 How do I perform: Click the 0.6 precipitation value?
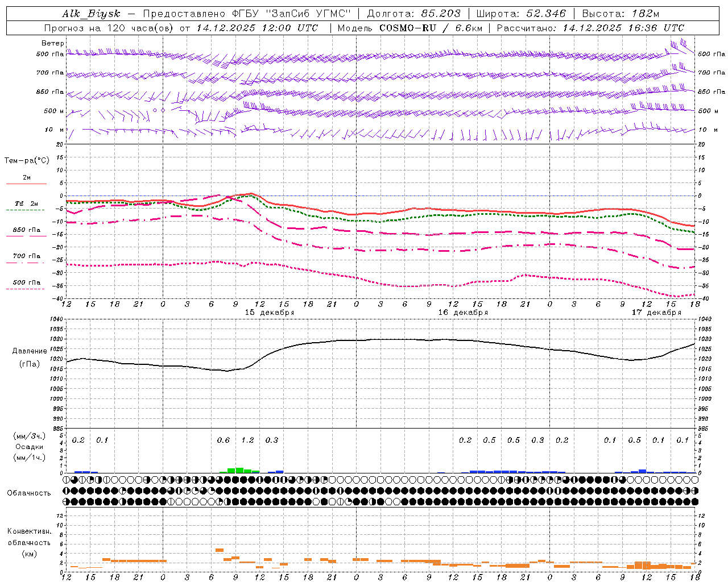[224, 440]
